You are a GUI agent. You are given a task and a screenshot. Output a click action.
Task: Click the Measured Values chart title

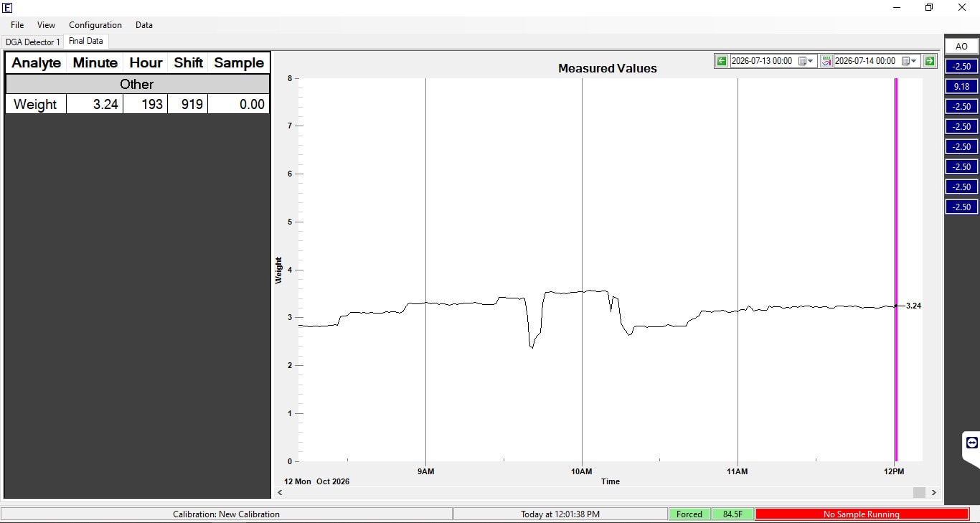[608, 69]
